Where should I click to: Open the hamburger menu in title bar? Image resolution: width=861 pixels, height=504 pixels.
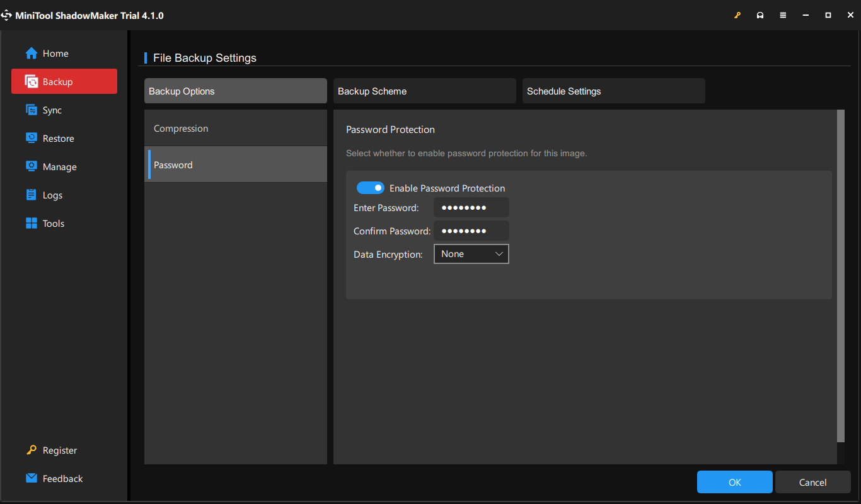point(783,15)
